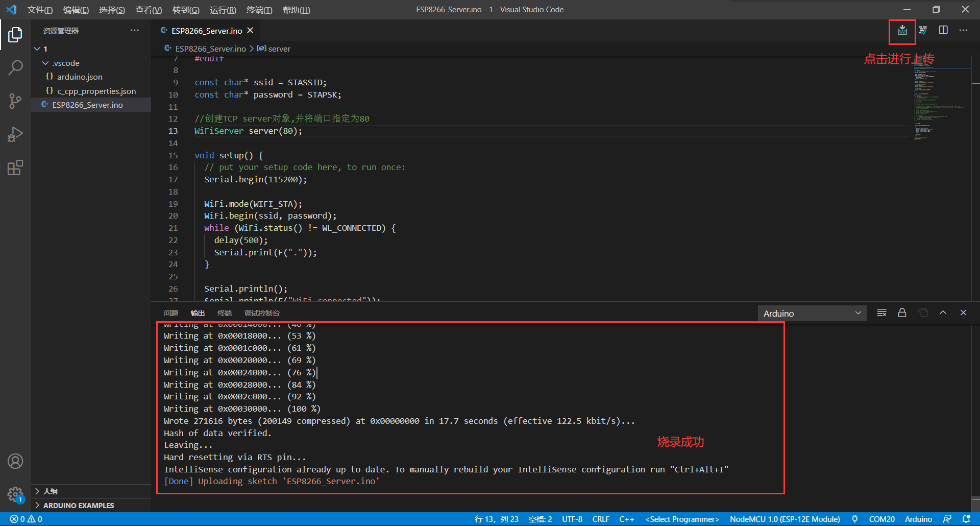Click the 'WiFiServer server(80);' code line
The image size is (980, 526).
[248, 131]
